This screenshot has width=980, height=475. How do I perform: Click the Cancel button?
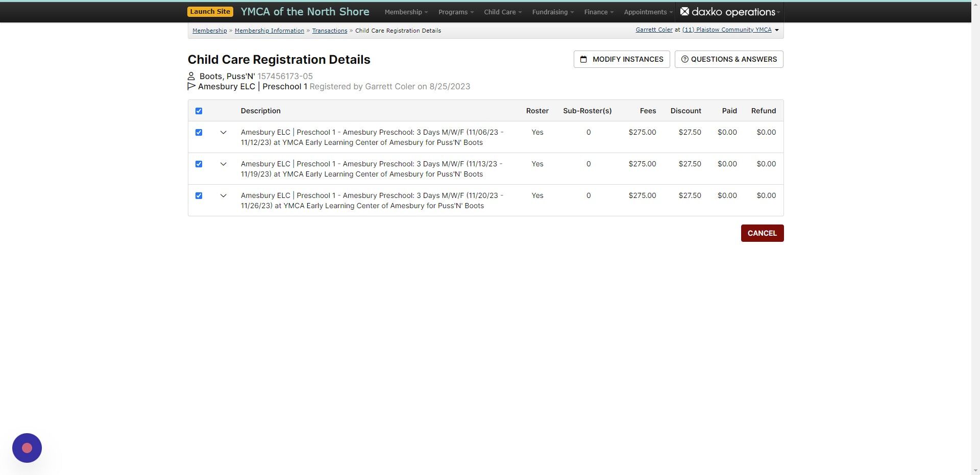pos(762,233)
